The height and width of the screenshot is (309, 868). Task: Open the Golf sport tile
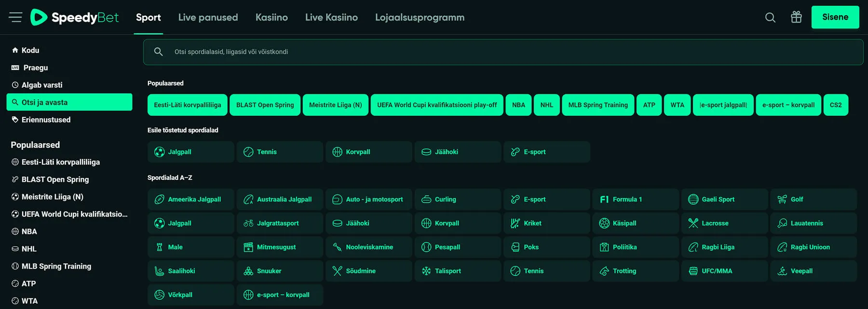(x=813, y=199)
